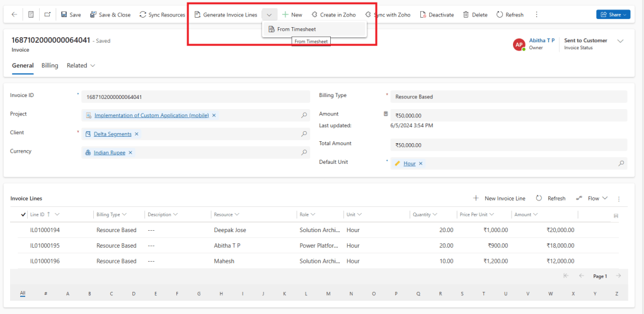This screenshot has height=314, width=644.
Task: Click Create in Zoho toolbar icon
Action: pos(314,15)
